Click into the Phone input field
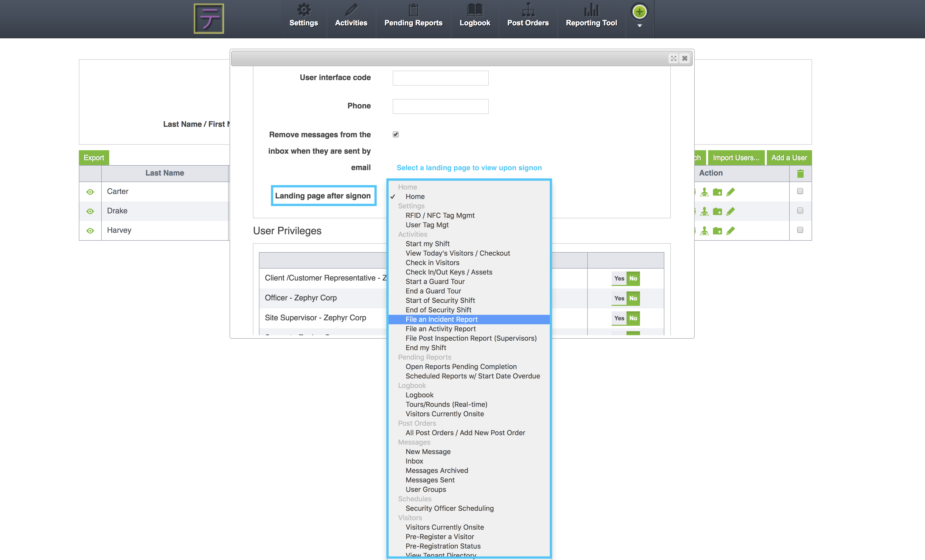Image resolution: width=925 pixels, height=560 pixels. click(x=440, y=106)
